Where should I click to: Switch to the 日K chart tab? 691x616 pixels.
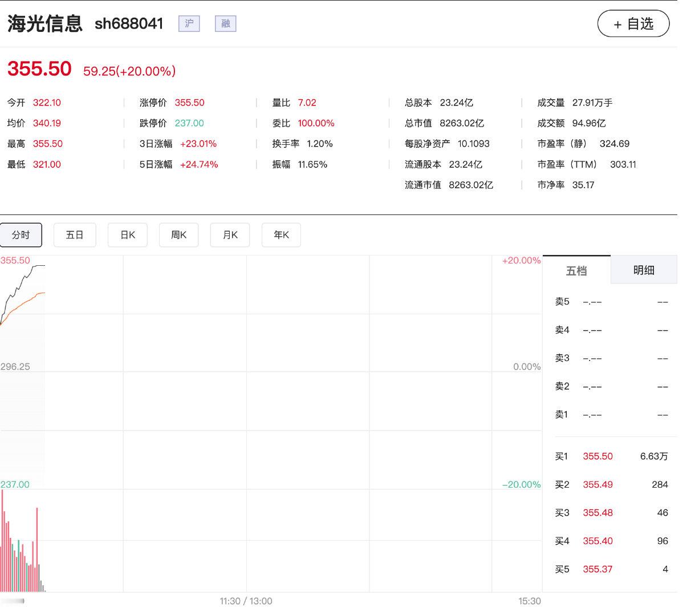pos(128,235)
